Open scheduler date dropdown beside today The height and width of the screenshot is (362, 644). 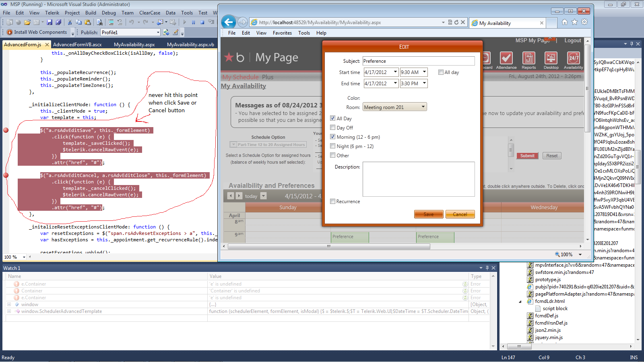(x=264, y=196)
